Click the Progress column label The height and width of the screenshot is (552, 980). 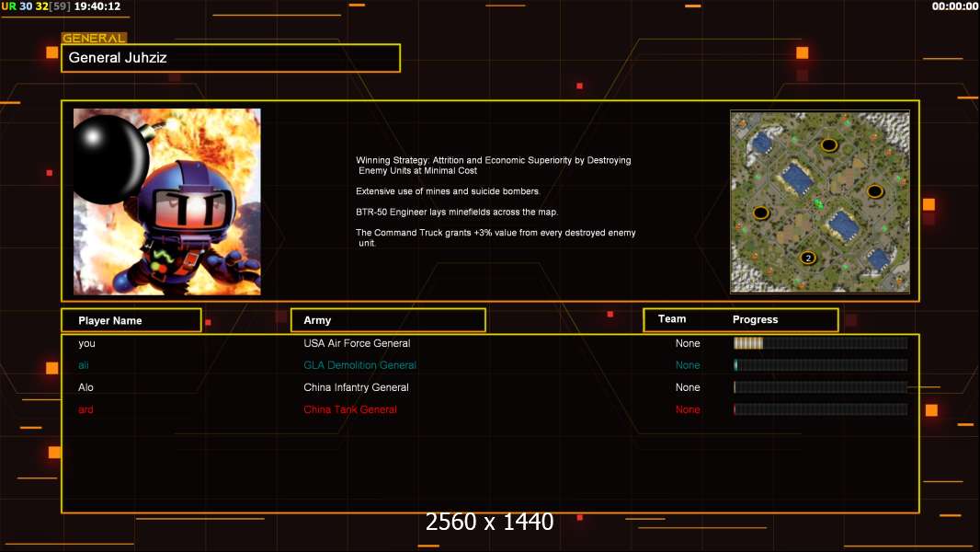coord(755,319)
